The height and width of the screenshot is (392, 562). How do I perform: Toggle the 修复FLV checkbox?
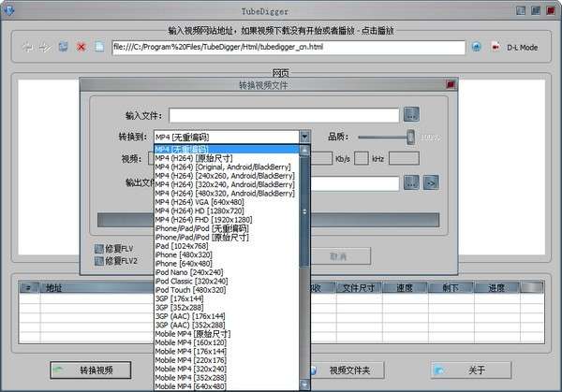coord(99,249)
